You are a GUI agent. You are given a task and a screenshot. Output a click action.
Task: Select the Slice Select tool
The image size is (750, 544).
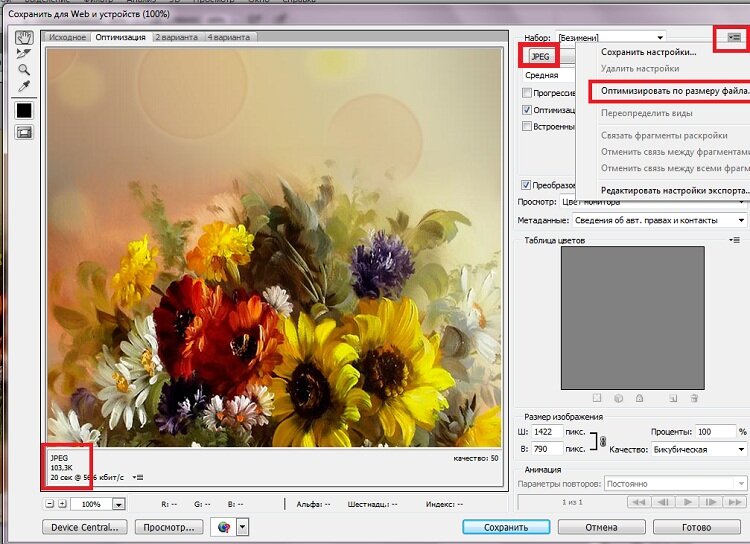coord(23,53)
